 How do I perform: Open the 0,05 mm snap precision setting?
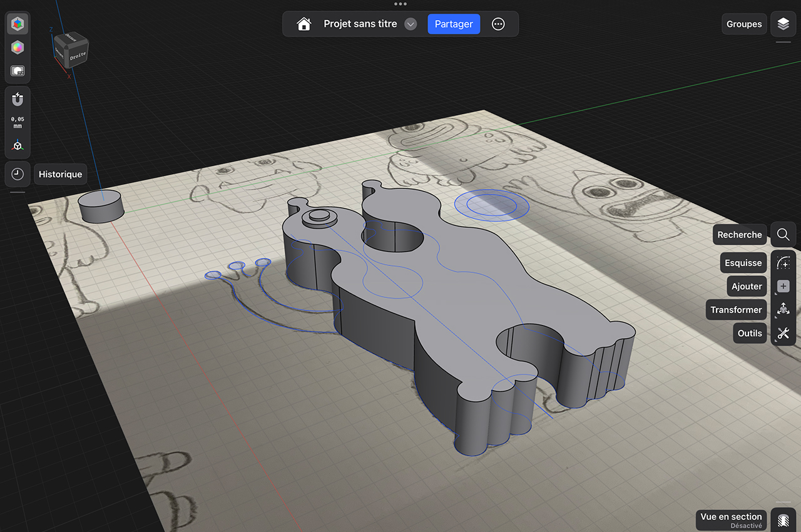point(18,122)
